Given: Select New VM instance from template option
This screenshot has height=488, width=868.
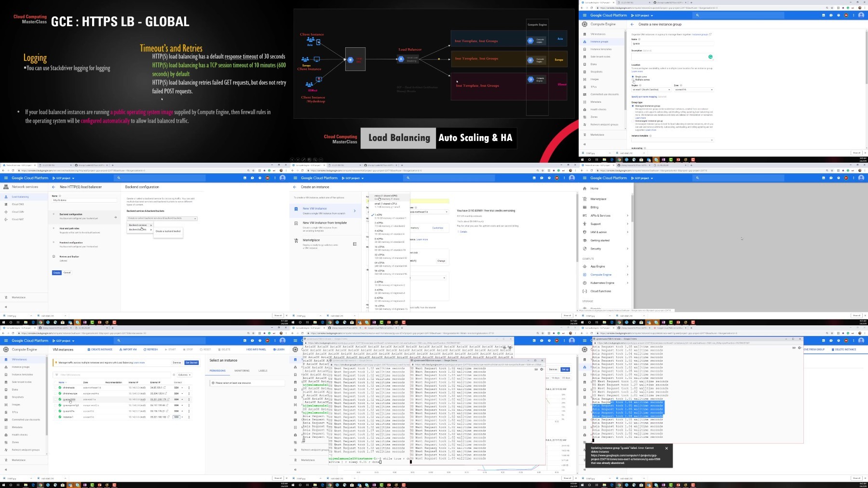Looking at the screenshot, I should coord(325,226).
